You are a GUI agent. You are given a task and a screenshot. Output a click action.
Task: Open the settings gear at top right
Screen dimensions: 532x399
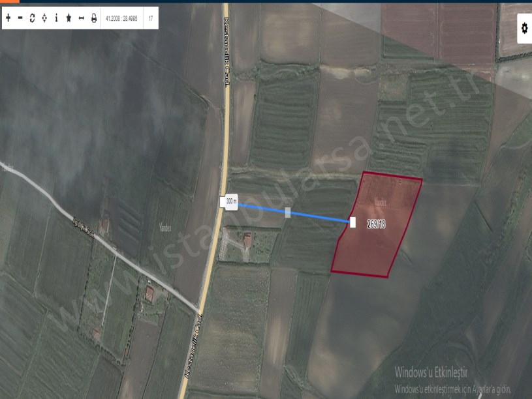pyautogui.click(x=524, y=28)
